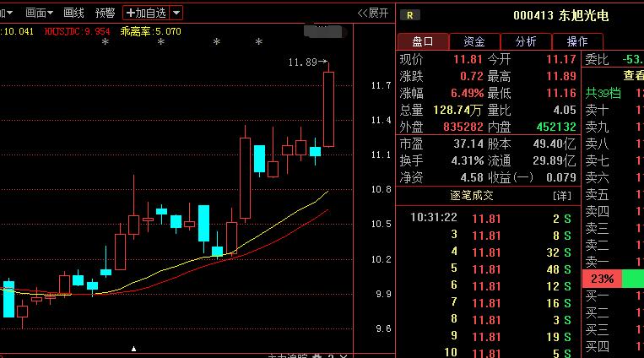
Task: Click the 委比 label
Action: pyautogui.click(x=597, y=60)
